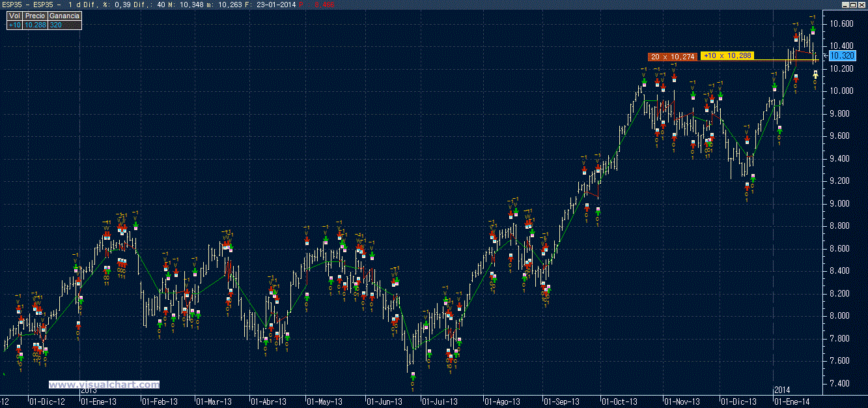
Task: Click the Ganancia column header
Action: pos(64,16)
